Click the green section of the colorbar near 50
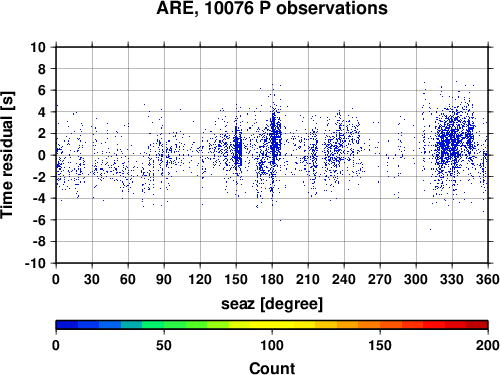 pos(164,325)
